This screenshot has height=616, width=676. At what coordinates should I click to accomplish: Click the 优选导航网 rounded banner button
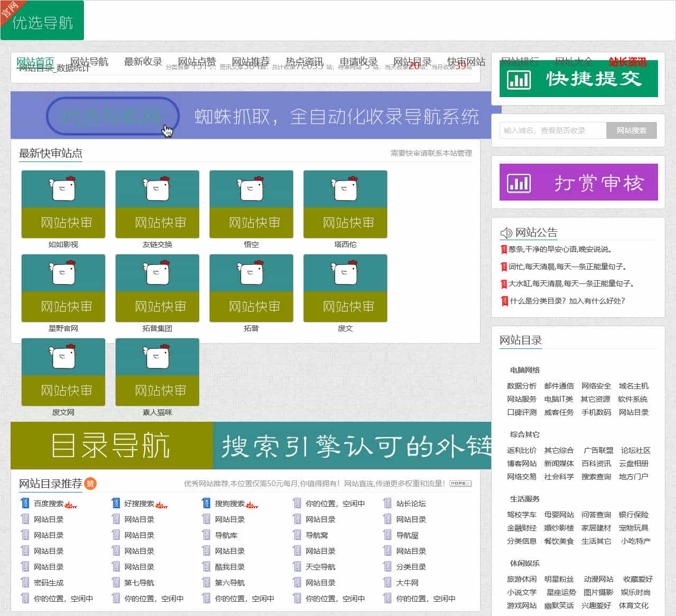[x=112, y=116]
